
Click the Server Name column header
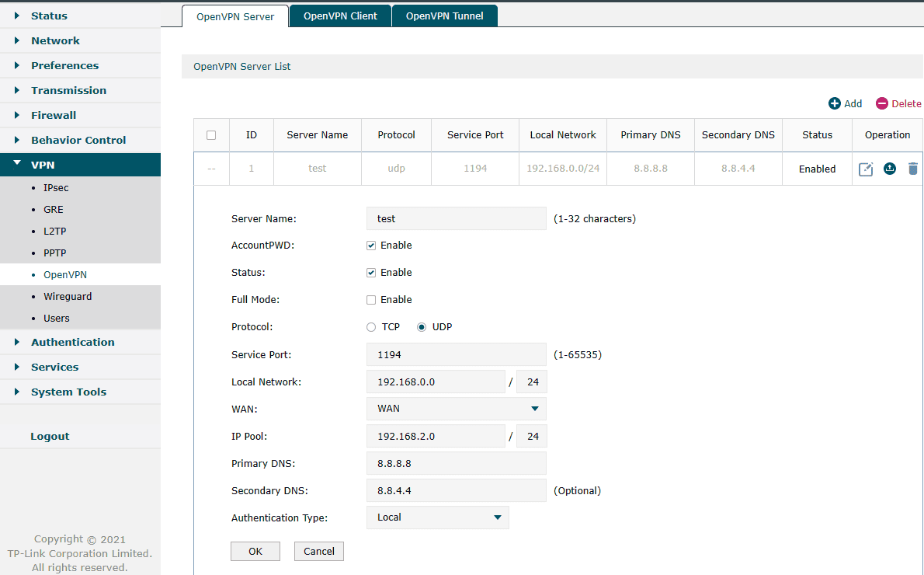[x=317, y=135]
